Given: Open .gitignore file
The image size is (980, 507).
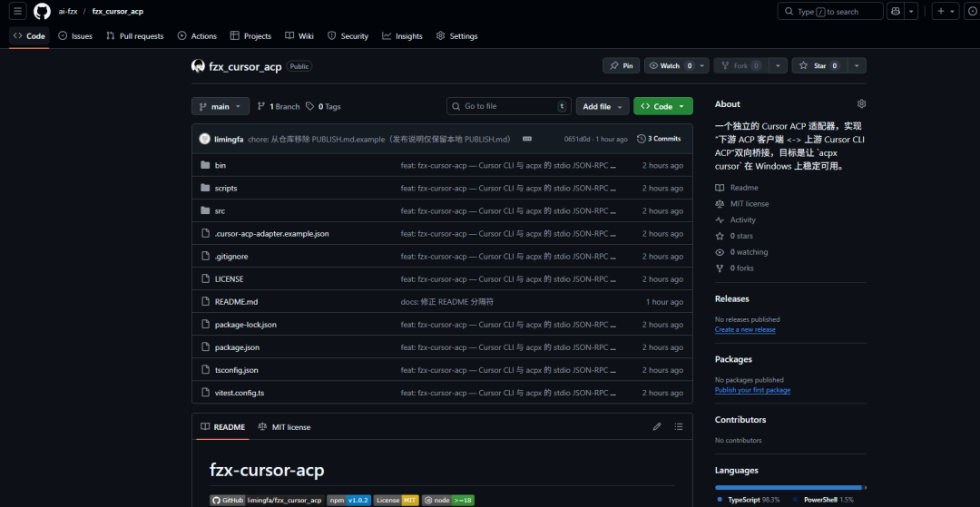Looking at the screenshot, I should pyautogui.click(x=231, y=257).
